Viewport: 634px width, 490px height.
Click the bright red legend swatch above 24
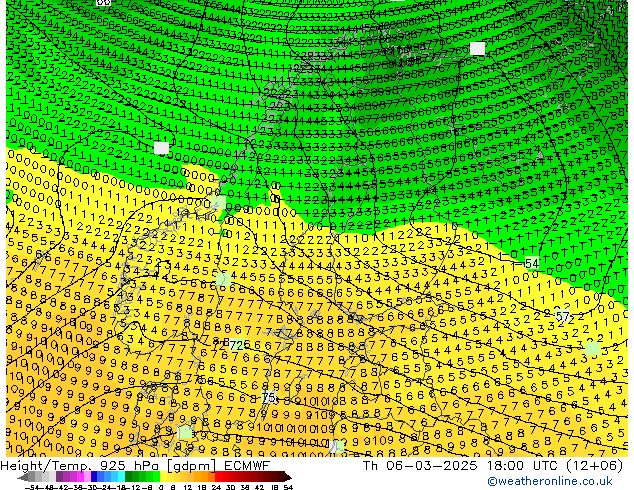(219, 477)
